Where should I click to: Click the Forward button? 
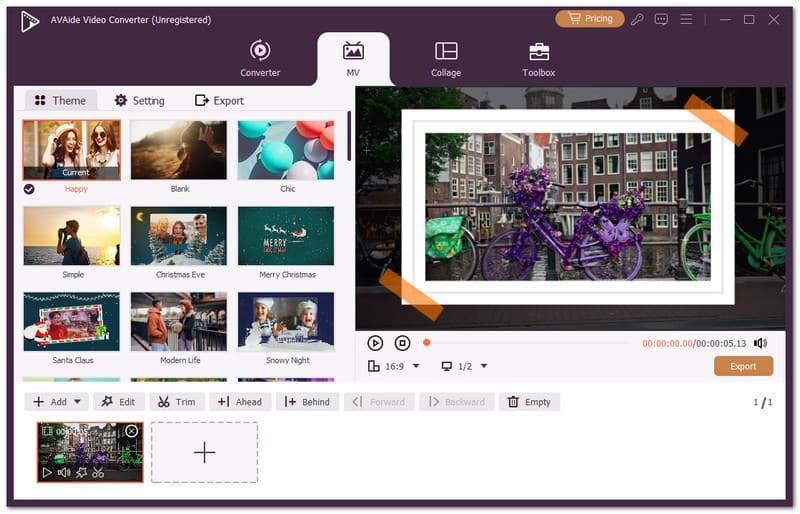[379, 402]
